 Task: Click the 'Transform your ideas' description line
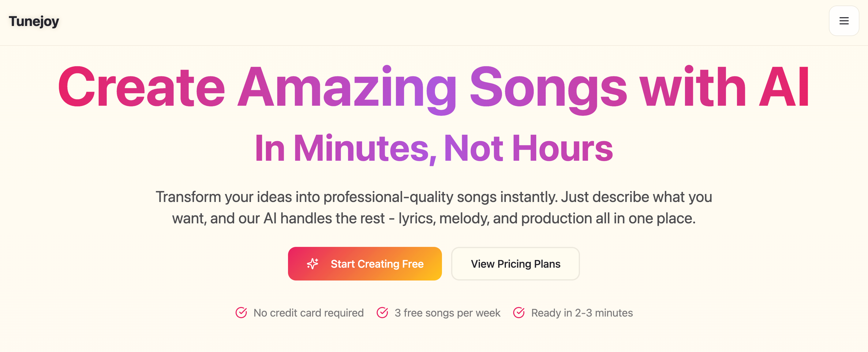click(x=433, y=197)
